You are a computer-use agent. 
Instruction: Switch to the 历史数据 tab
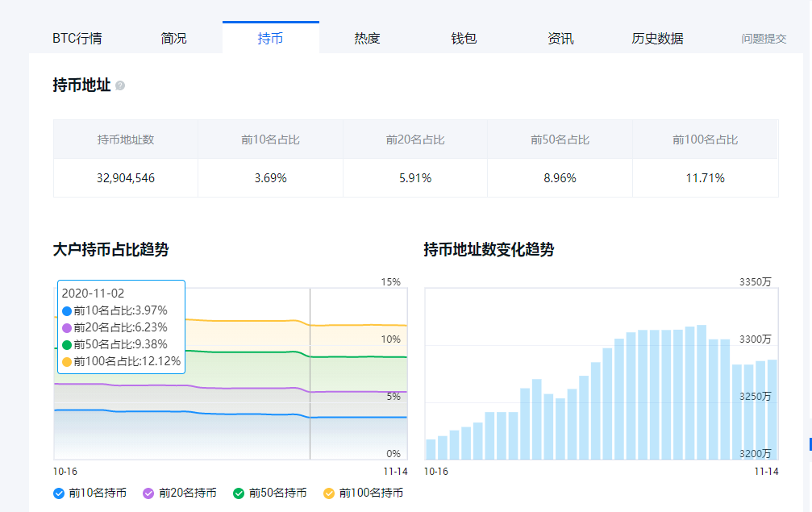pos(657,39)
